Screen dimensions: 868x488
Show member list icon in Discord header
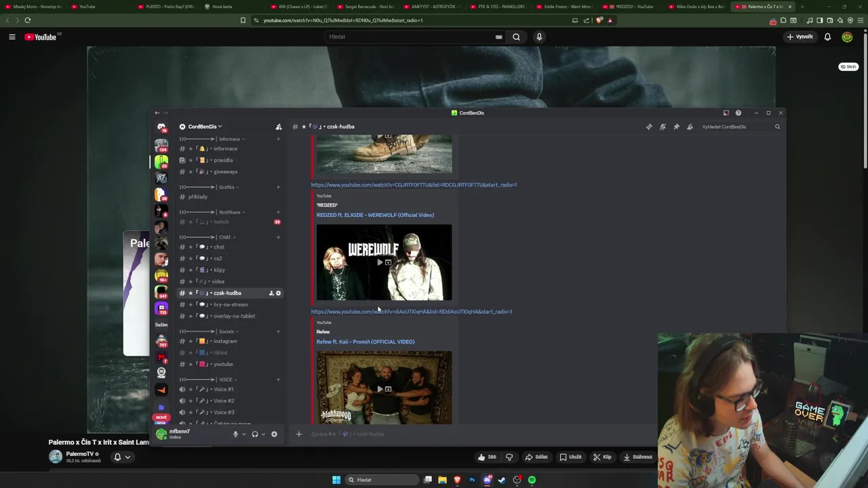690,127
